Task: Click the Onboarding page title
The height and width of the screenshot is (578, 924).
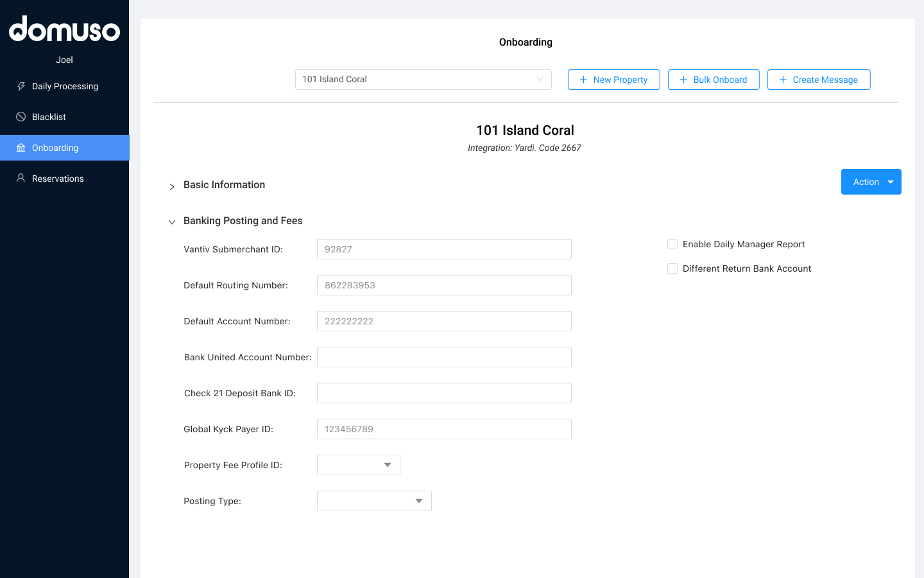Action: point(526,42)
